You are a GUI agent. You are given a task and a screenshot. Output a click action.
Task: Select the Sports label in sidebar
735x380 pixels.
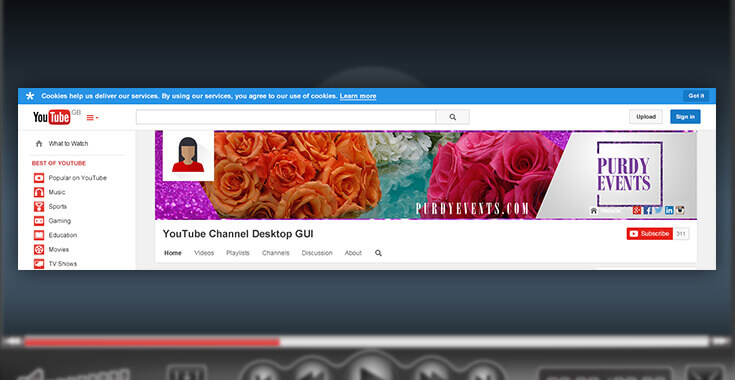58,207
